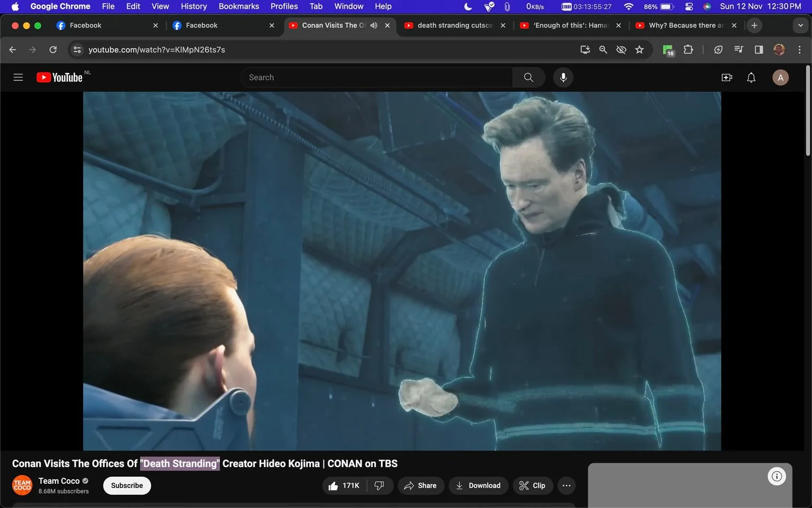
Task: Dislike the video with thumbs down
Action: tap(380, 486)
